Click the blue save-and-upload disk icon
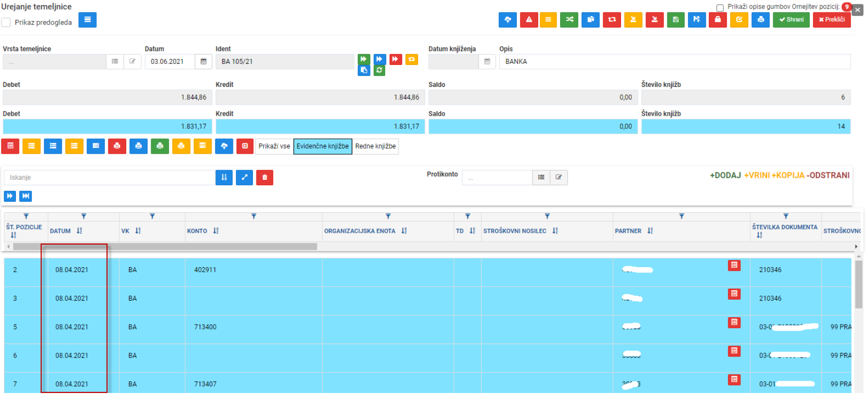This screenshot has width=868, height=398. pos(697,19)
